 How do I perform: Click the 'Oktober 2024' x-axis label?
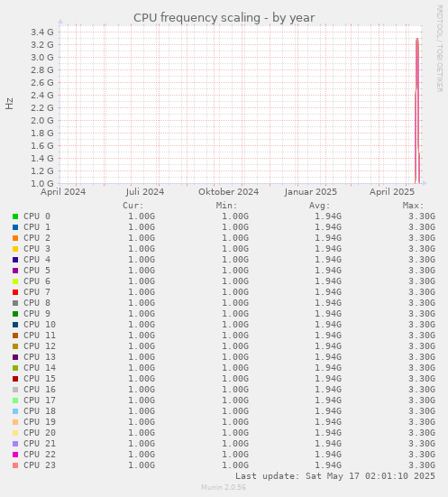point(228,192)
